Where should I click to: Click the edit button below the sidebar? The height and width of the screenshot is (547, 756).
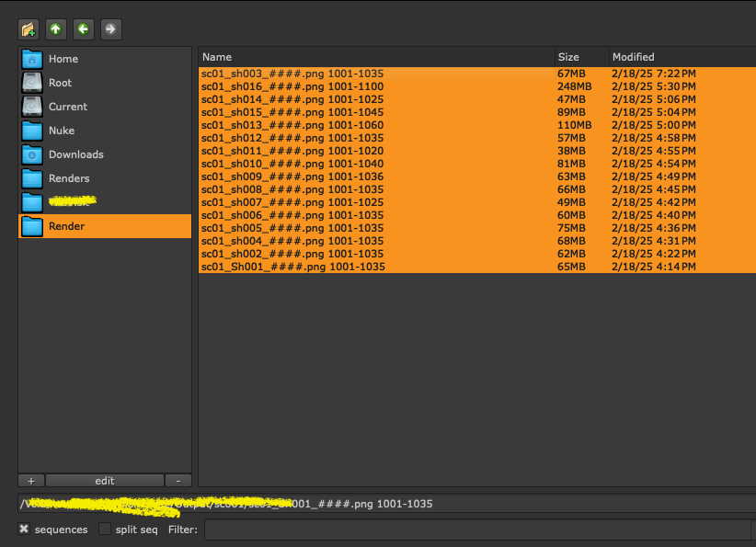(x=104, y=480)
